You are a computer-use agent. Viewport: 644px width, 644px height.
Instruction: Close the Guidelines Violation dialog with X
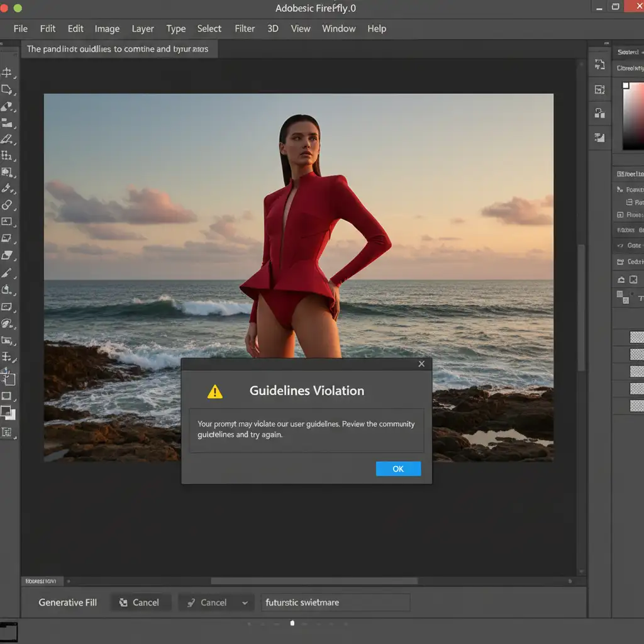(421, 364)
